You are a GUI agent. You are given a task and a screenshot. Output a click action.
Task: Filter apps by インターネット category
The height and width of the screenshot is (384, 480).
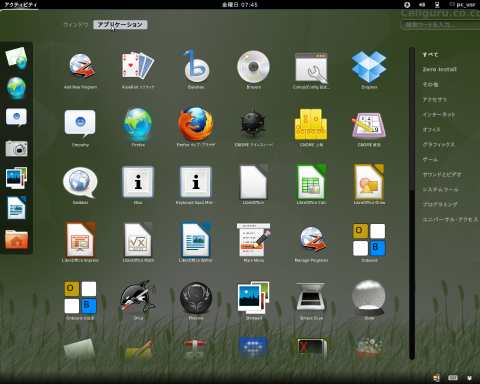(x=439, y=115)
